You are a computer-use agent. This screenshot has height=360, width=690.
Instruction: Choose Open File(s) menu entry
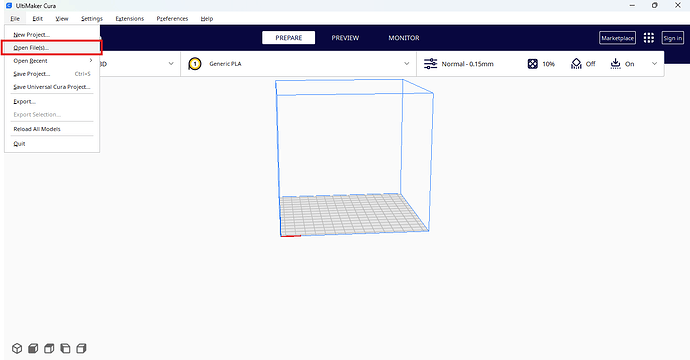pyautogui.click(x=52, y=48)
